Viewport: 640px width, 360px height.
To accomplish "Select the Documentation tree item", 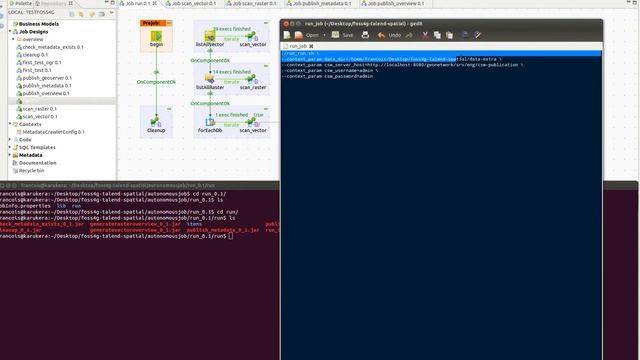I will click(x=35, y=163).
